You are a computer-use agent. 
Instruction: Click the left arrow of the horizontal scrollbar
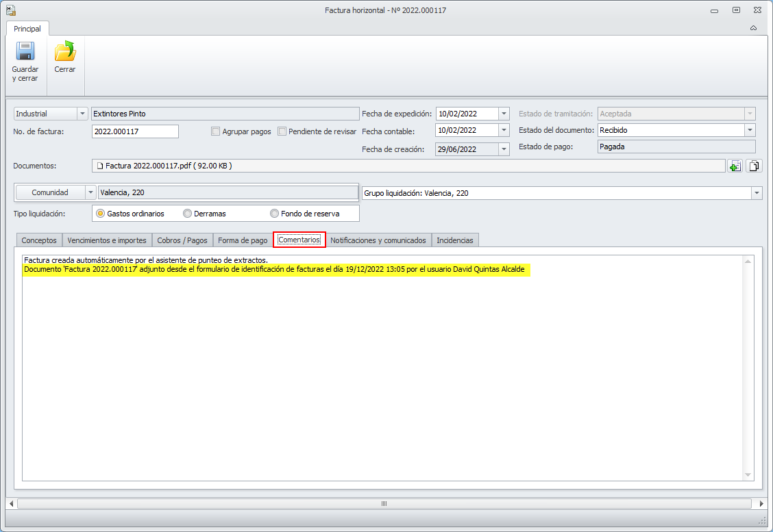pyautogui.click(x=12, y=503)
